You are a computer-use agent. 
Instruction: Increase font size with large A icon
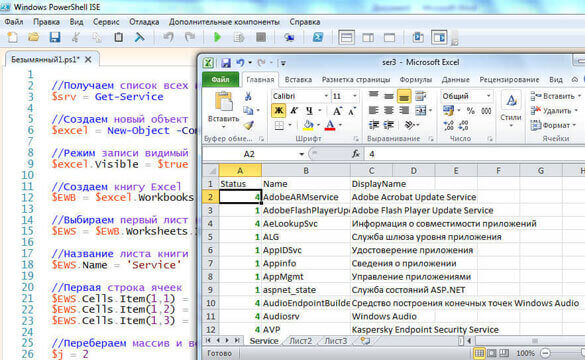(337, 111)
